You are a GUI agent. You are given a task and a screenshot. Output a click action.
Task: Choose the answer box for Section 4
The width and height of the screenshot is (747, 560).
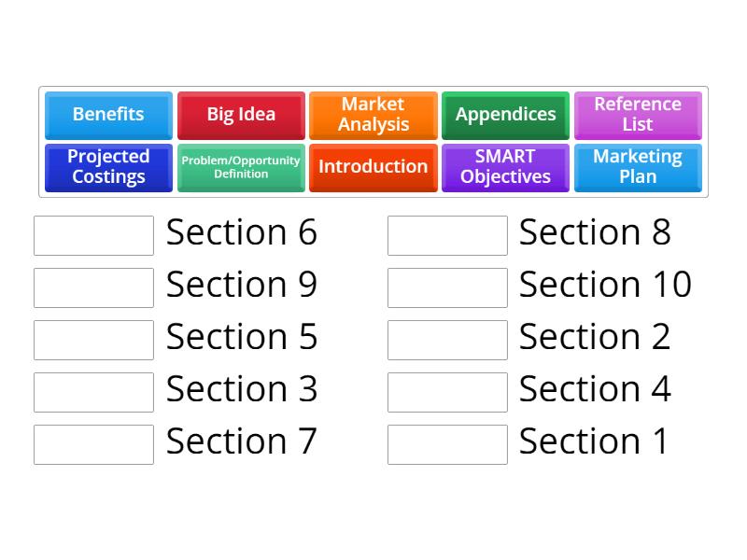pos(447,392)
